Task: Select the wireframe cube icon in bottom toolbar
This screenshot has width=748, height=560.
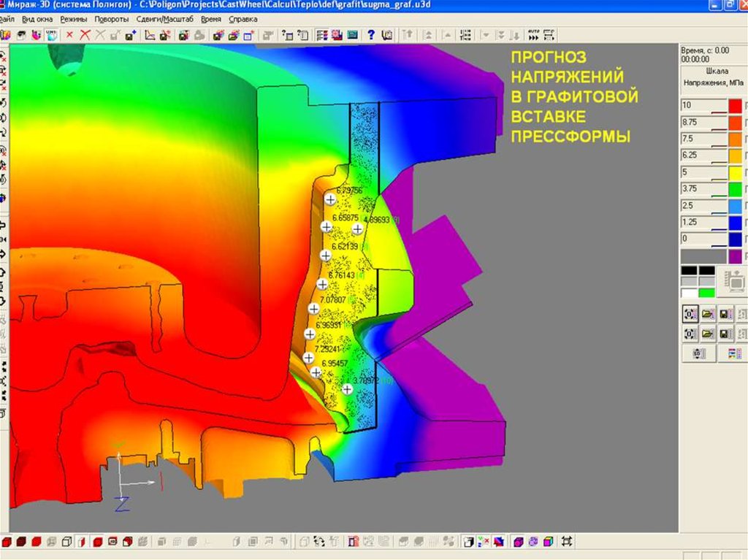Action: [x=65, y=542]
